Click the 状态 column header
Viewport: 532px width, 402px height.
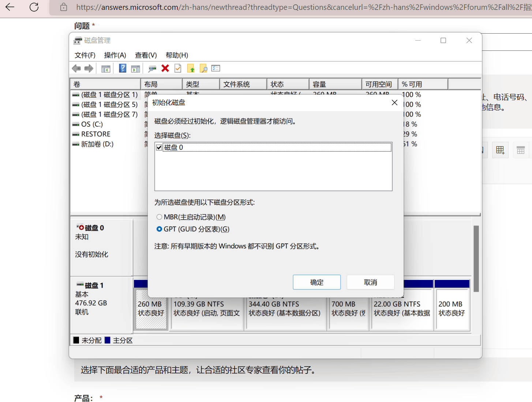click(288, 84)
